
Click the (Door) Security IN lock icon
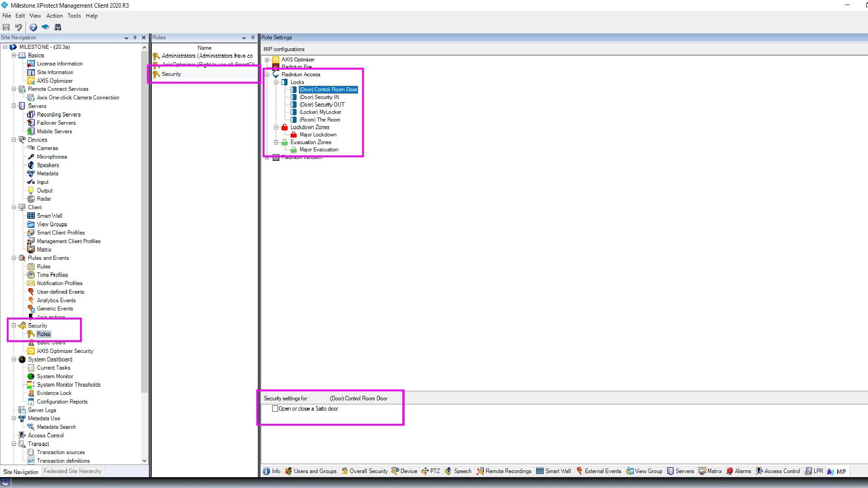294,97
